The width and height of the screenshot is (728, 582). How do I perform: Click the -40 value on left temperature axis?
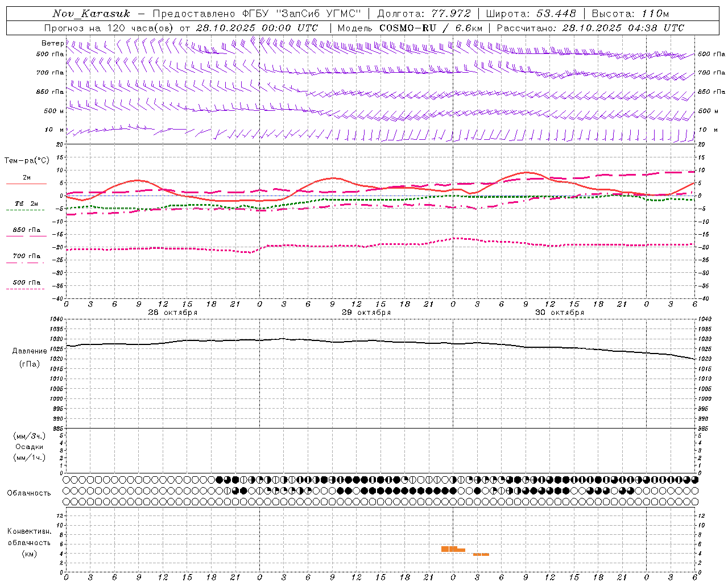[57, 298]
